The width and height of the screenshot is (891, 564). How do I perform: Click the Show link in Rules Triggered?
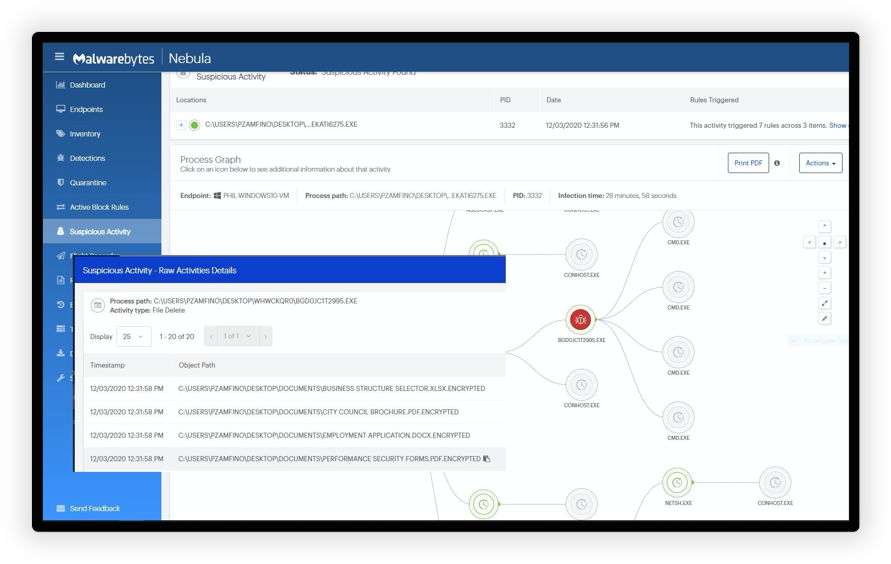[x=837, y=126]
